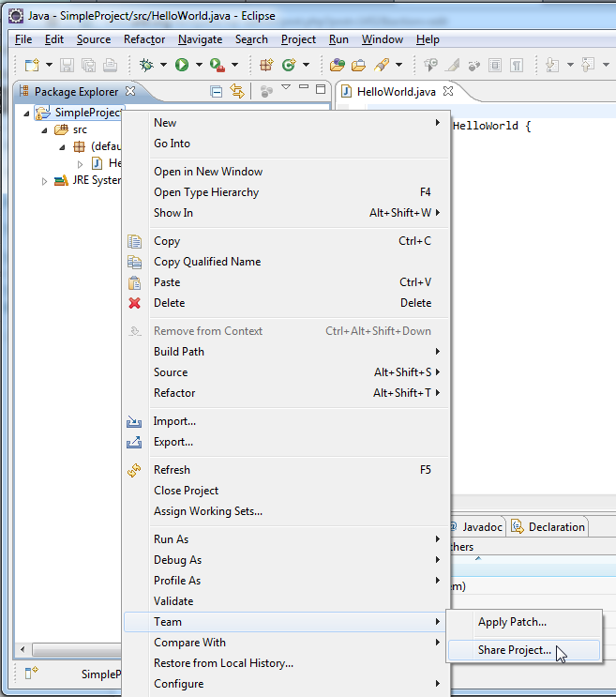
Task: Toggle Block Selection Mode icon
Action: 495,66
